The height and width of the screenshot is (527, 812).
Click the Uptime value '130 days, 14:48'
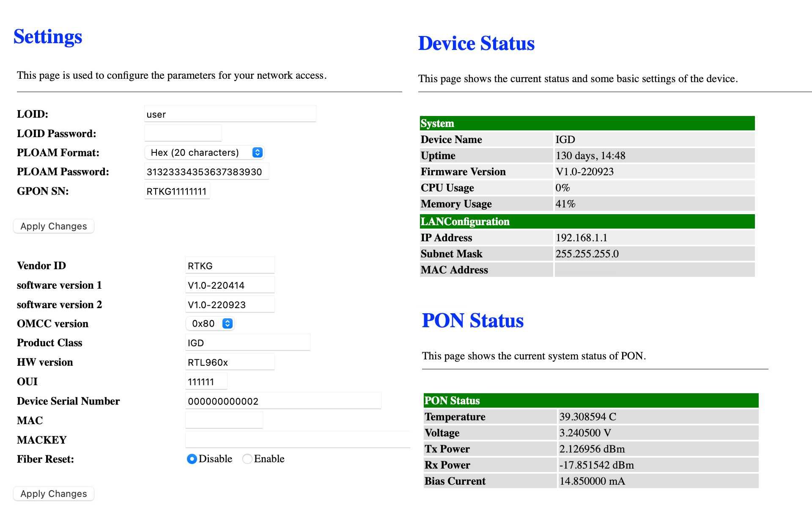click(x=590, y=155)
